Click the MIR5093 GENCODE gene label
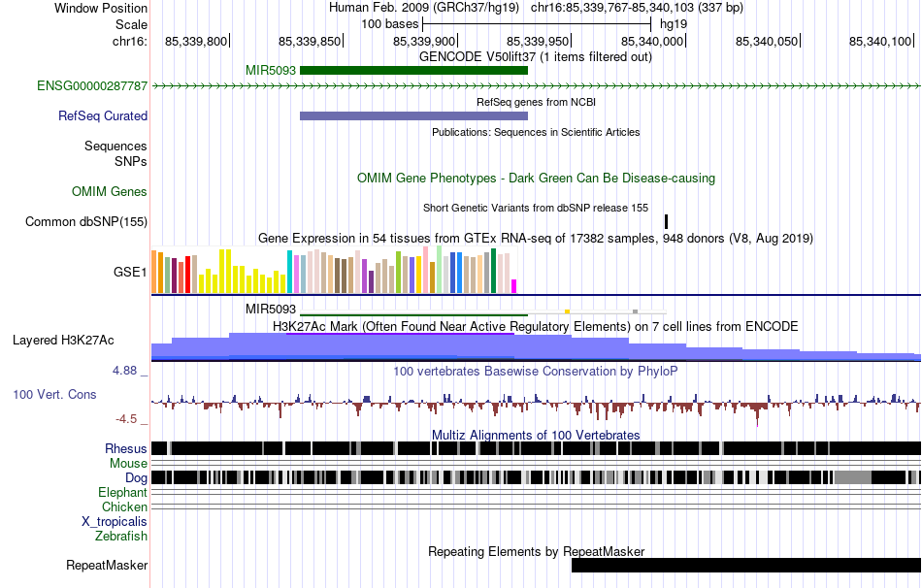 [x=271, y=71]
